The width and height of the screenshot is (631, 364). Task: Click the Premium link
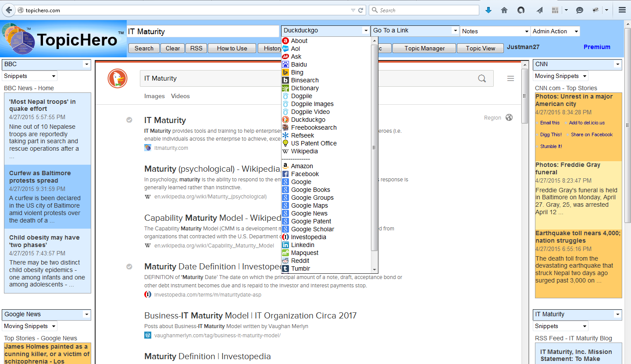click(597, 47)
